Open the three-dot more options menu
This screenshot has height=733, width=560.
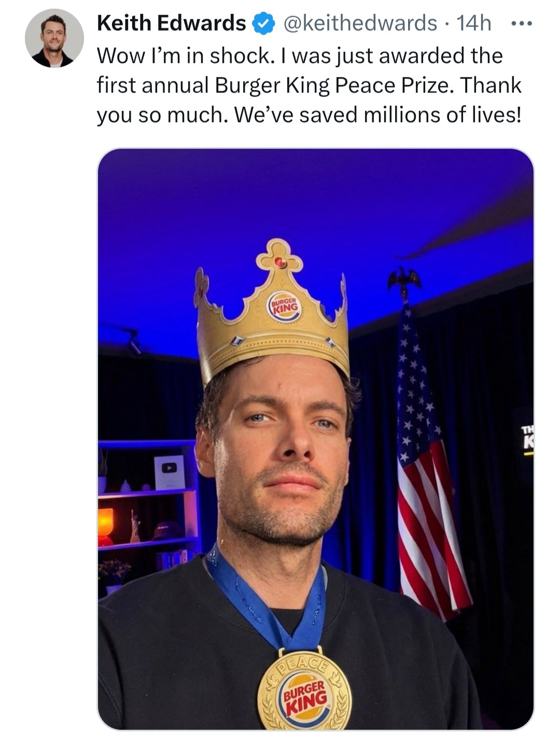pyautogui.click(x=521, y=24)
